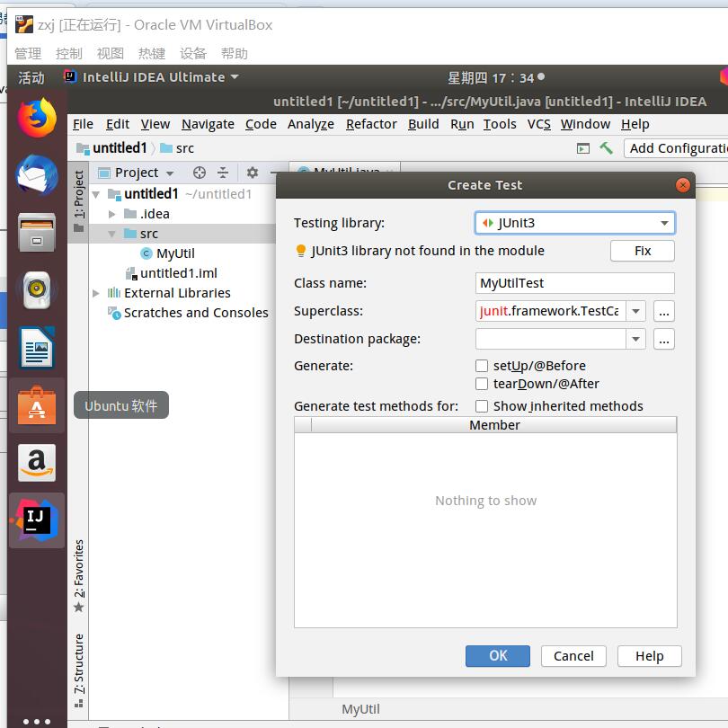
Task: Browse for Superclass with the ellipsis button
Action: (664, 311)
